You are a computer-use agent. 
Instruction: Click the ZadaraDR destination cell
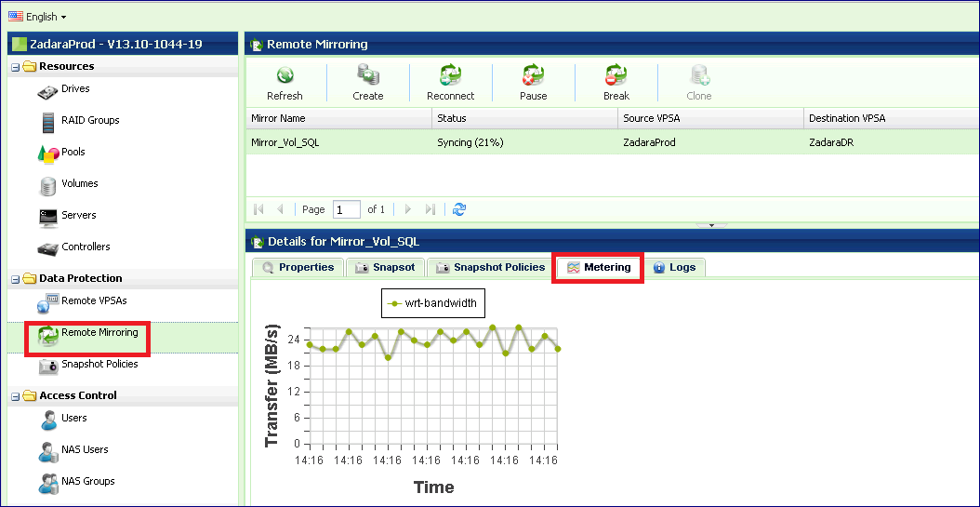coord(831,142)
